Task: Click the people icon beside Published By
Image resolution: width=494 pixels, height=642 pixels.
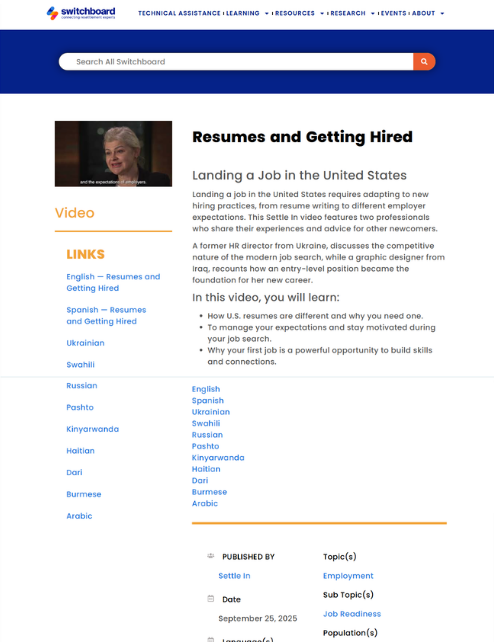Action: coord(211,556)
